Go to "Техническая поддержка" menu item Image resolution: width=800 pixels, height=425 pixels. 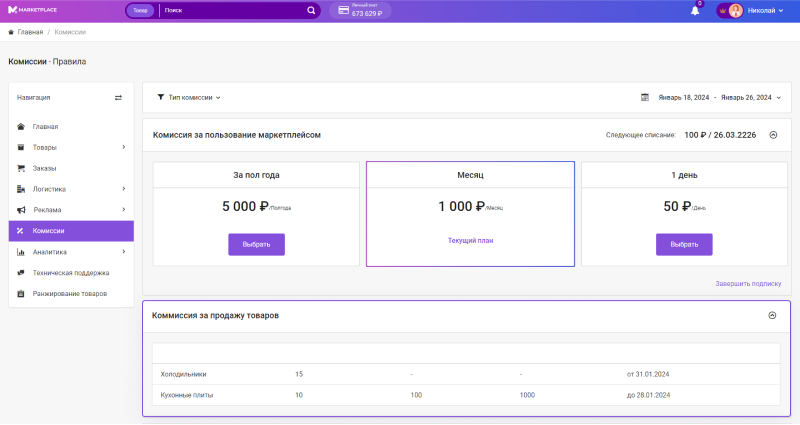(70, 272)
